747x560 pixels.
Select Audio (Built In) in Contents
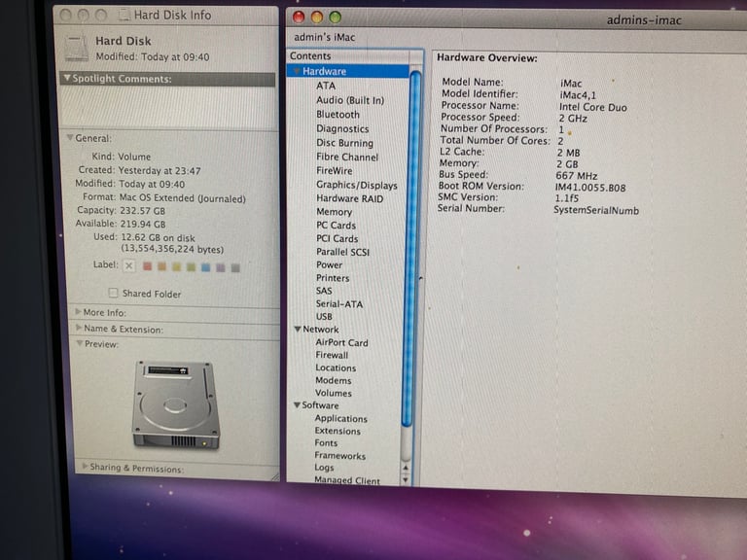(350, 100)
